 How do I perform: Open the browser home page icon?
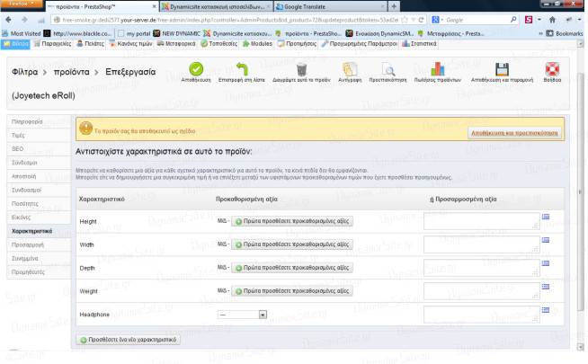(x=552, y=20)
